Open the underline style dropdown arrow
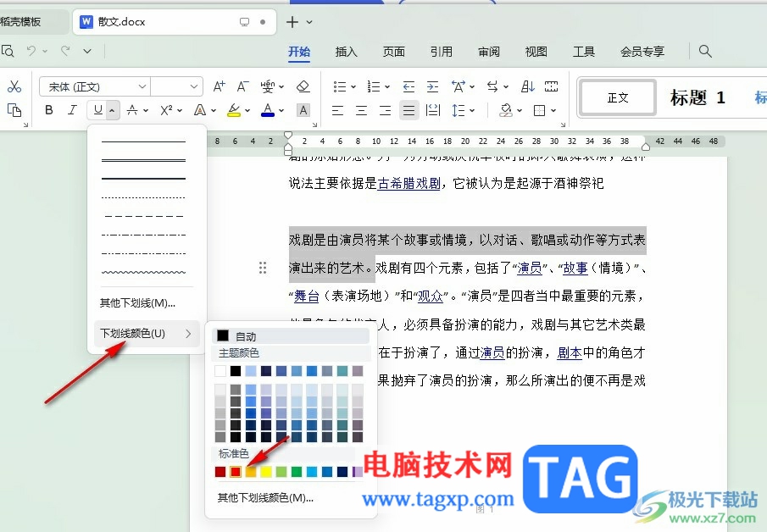This screenshot has height=532, width=767. [x=112, y=110]
